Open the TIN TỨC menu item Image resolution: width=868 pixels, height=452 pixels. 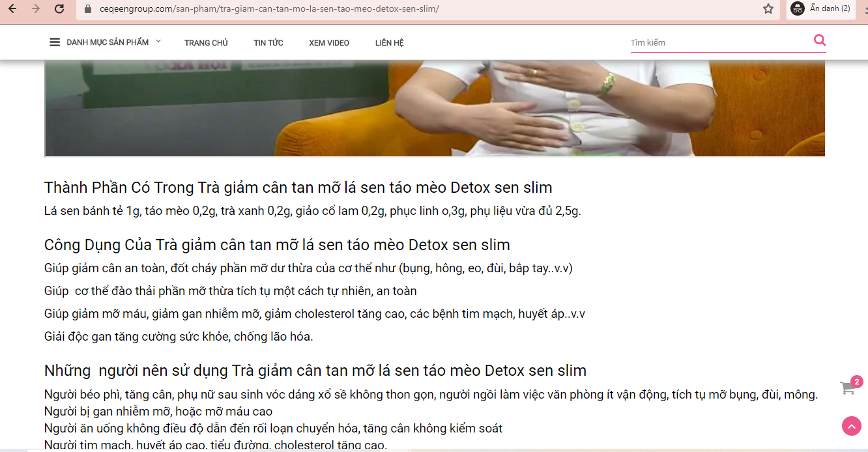coord(268,43)
